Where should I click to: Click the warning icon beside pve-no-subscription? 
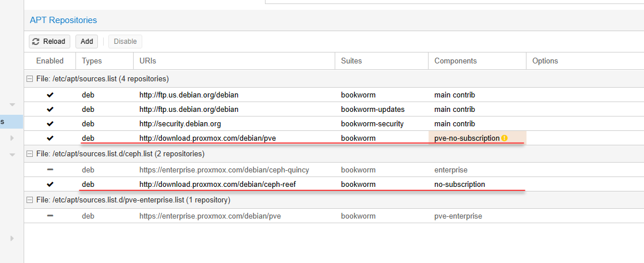point(505,138)
